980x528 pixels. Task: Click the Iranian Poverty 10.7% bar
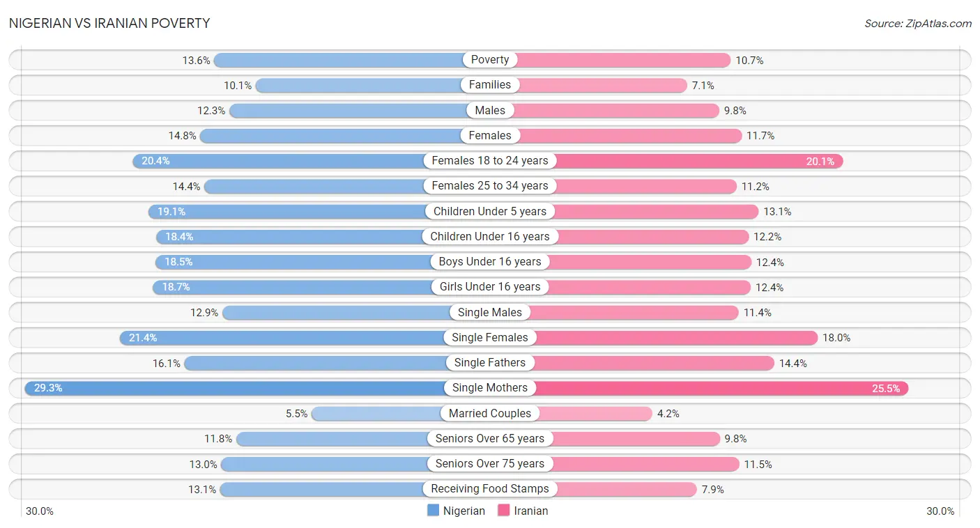pos(611,60)
